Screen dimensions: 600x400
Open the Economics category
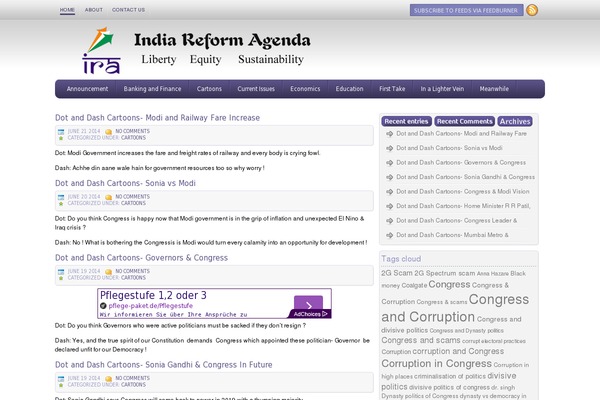tap(305, 89)
